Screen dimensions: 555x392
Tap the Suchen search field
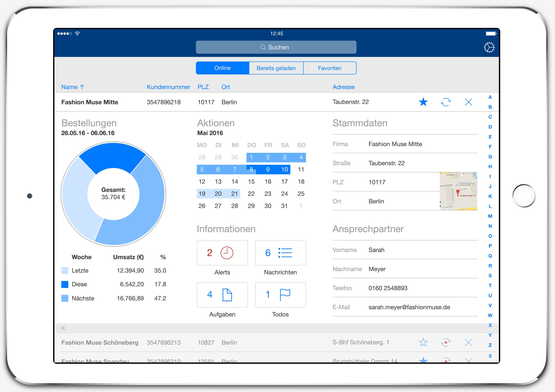tap(276, 47)
